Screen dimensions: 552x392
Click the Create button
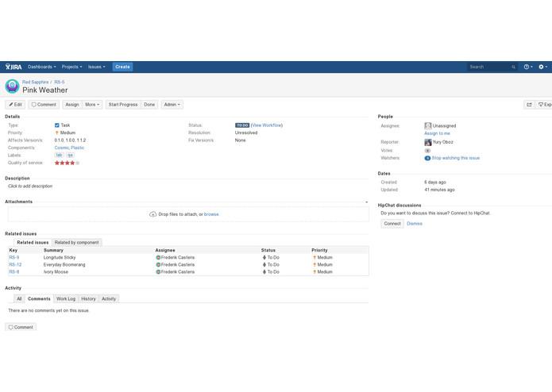(x=122, y=67)
